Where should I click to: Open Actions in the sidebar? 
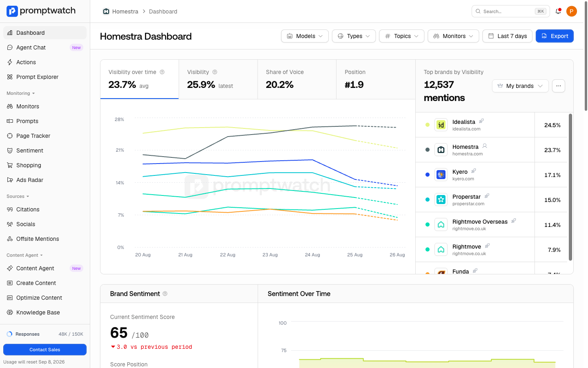point(45,62)
